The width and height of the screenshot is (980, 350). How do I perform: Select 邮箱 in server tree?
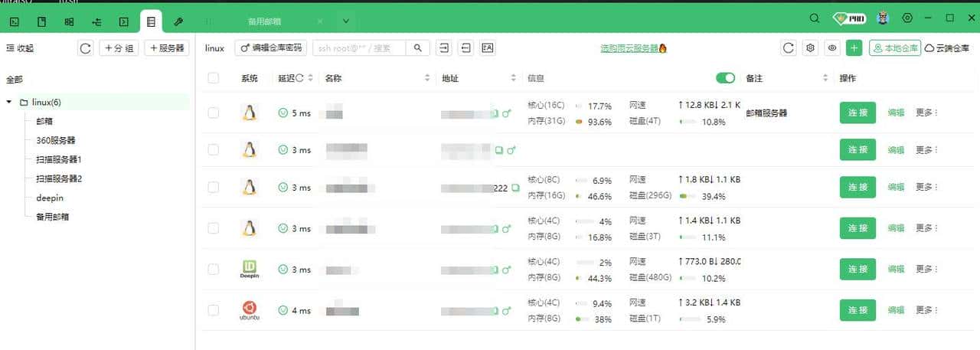pos(44,121)
